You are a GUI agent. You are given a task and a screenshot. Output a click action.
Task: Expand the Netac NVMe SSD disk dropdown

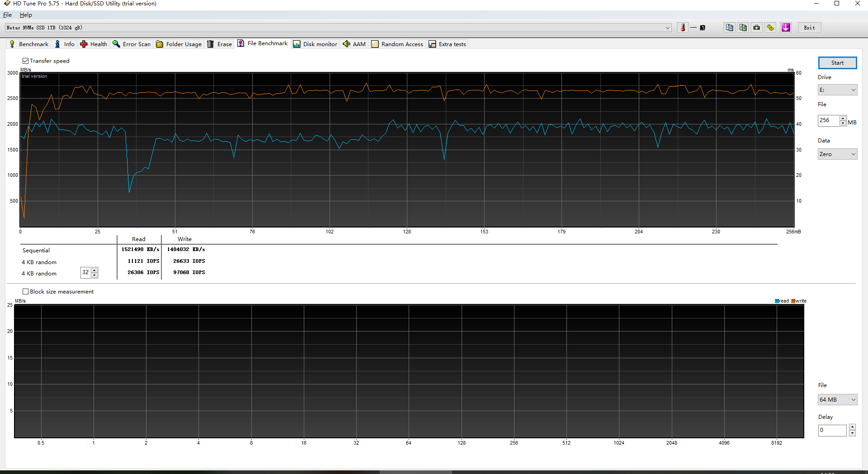(667, 28)
